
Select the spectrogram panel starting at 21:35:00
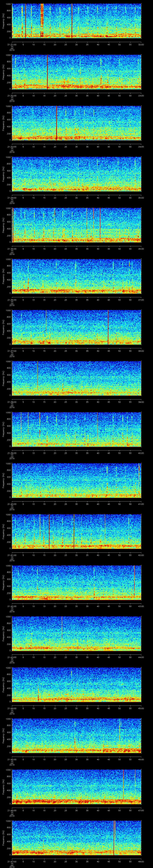76,225
